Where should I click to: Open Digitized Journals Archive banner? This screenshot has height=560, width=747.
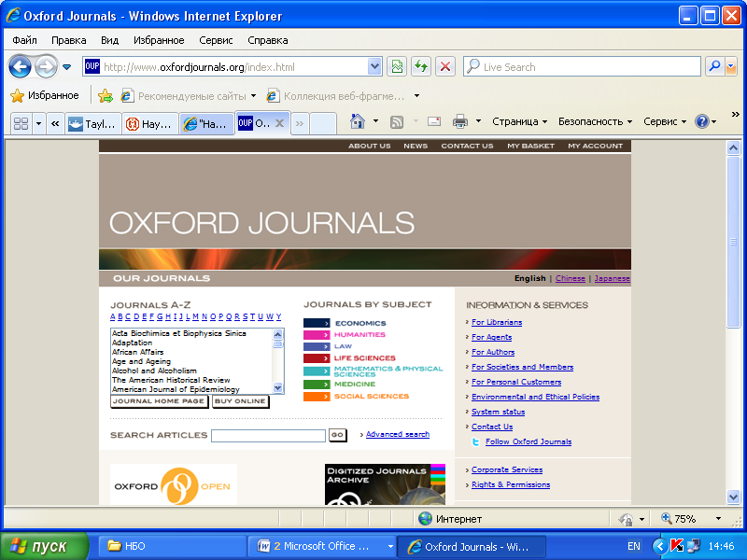[385, 484]
